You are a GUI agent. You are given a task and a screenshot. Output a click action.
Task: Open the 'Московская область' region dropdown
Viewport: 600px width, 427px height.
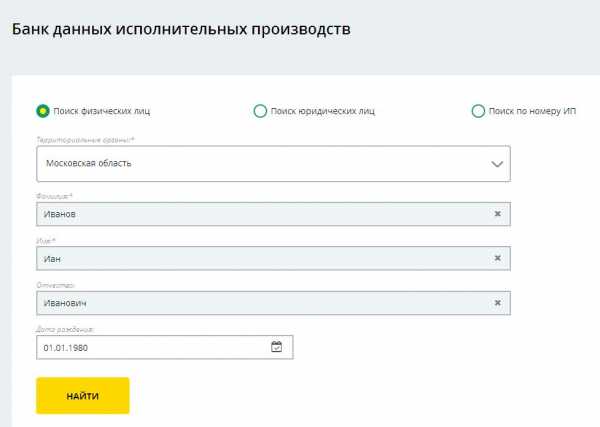pos(273,164)
